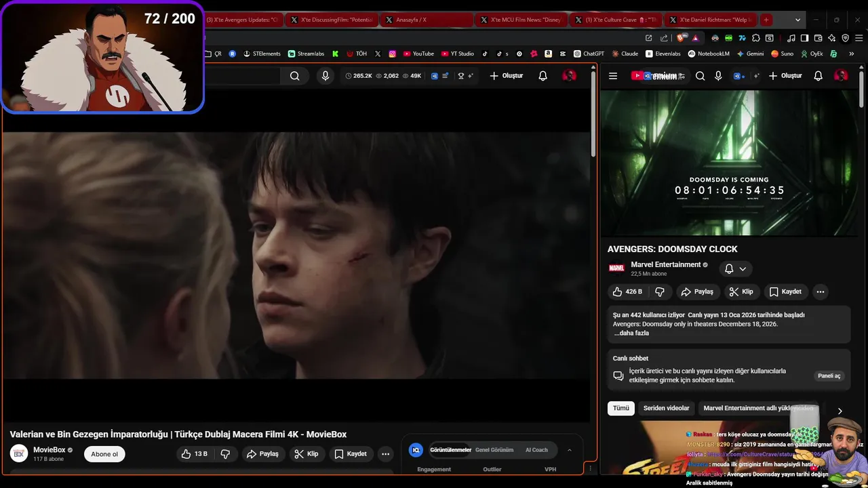
Task: Open Marvel Entertainment notification bell dropdown
Action: [x=736, y=269]
